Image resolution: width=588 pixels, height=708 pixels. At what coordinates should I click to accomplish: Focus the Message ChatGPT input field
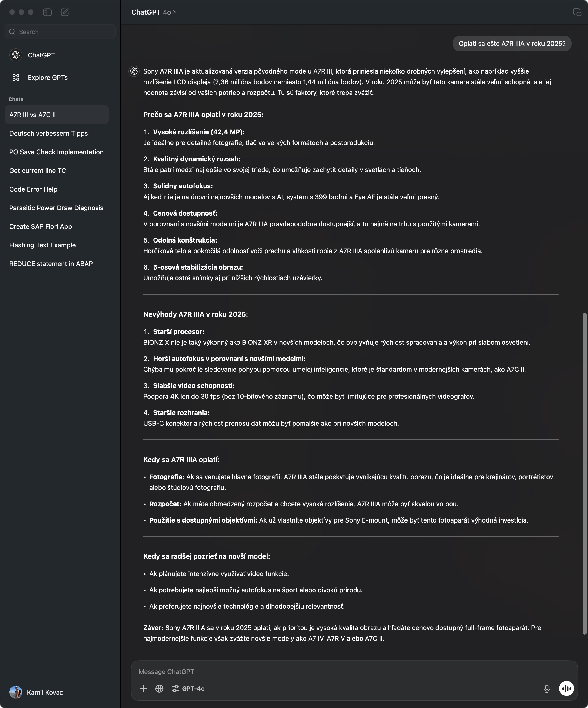click(x=354, y=672)
